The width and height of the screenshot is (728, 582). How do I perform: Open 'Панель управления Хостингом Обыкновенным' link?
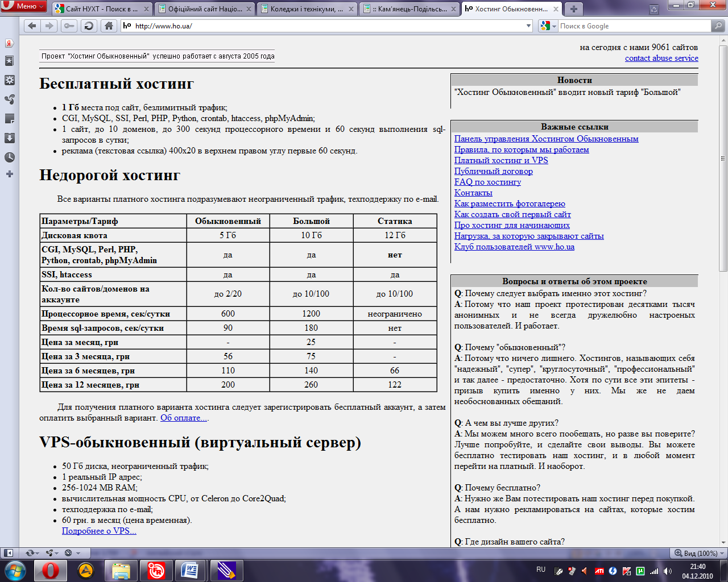point(546,139)
